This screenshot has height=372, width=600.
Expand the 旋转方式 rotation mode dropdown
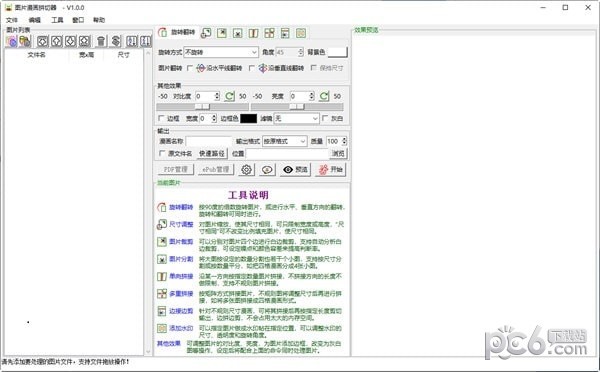click(x=254, y=52)
